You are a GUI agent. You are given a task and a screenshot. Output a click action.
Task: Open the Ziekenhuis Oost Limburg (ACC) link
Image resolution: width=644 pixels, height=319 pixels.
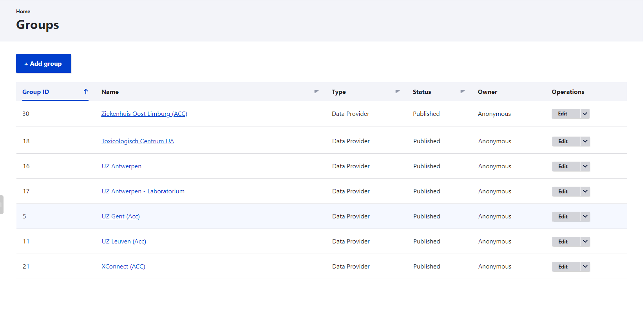pyautogui.click(x=144, y=114)
